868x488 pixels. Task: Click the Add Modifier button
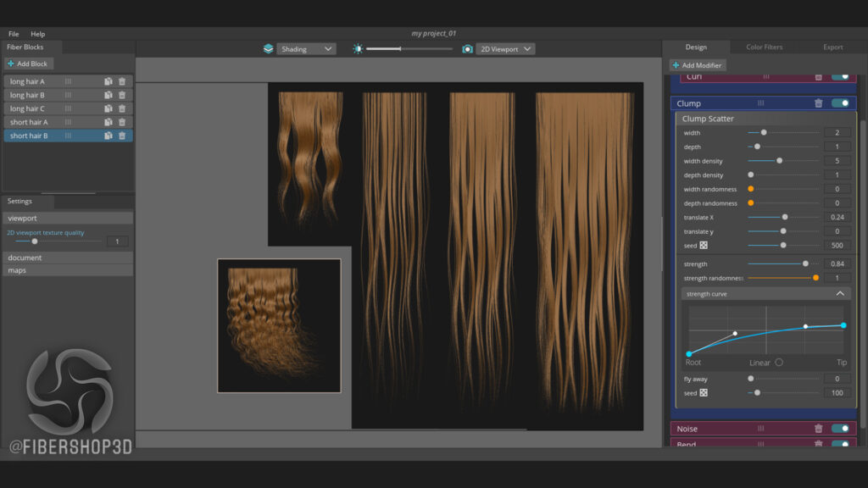(x=697, y=65)
